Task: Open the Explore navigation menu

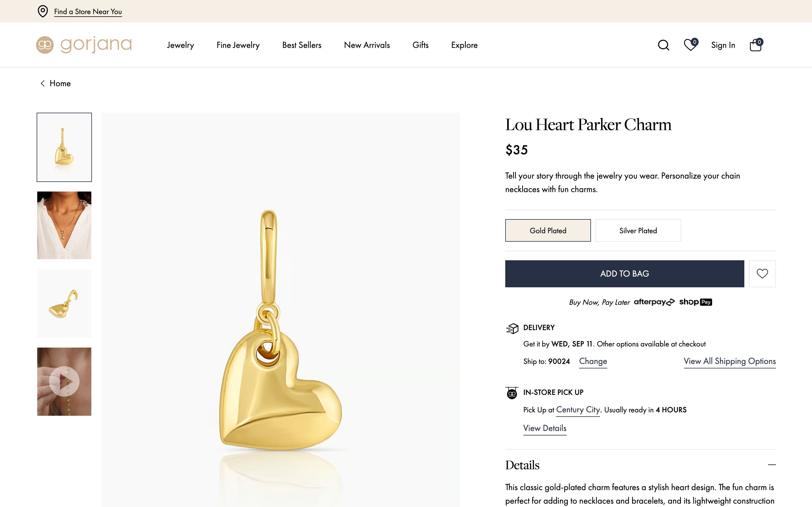Action: tap(464, 45)
